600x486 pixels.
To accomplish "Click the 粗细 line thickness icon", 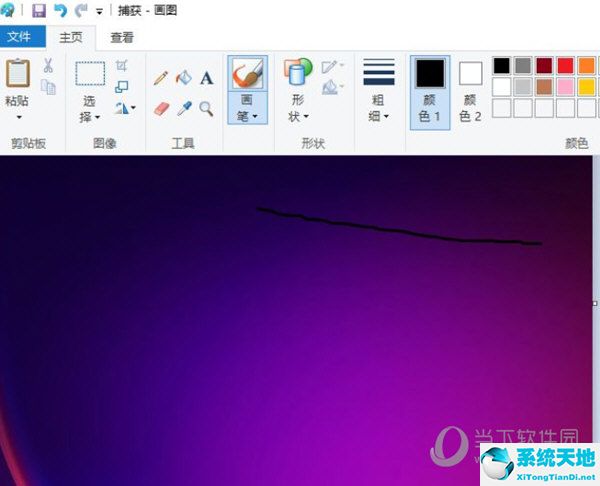I will (x=379, y=72).
